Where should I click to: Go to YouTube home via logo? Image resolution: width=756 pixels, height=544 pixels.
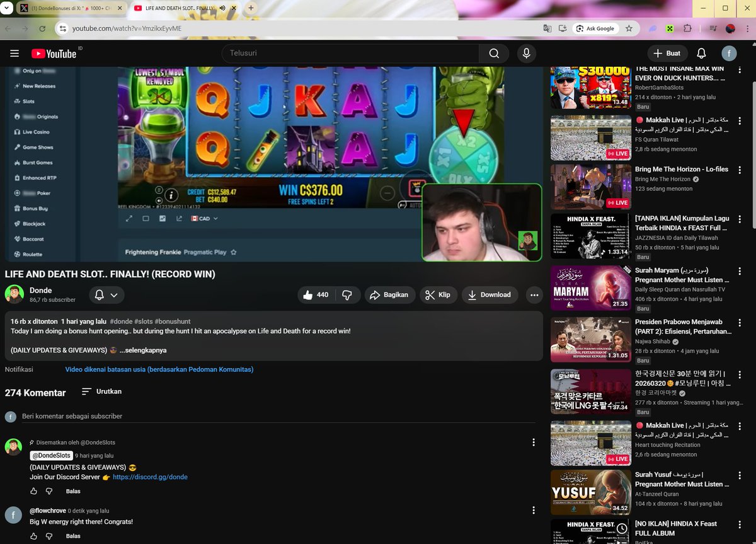pos(54,54)
